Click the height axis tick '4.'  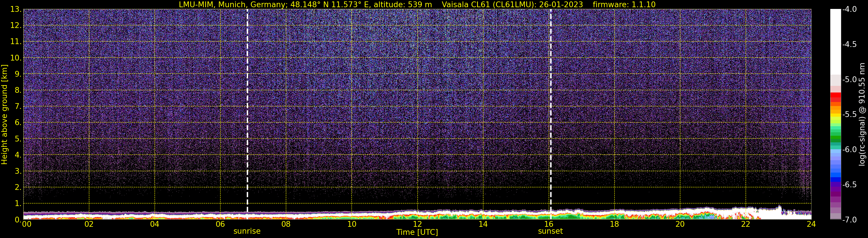[18, 155]
